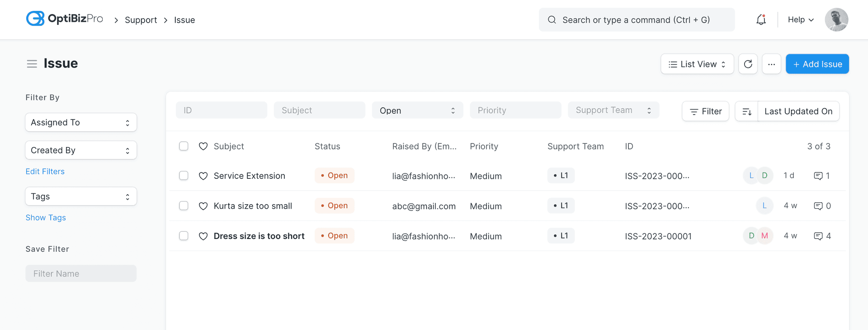
Task: Toggle sort direction icon button
Action: 746,111
